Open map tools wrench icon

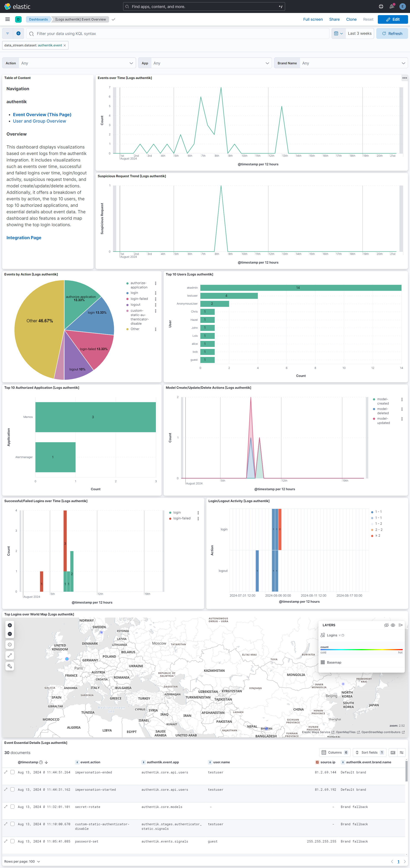point(10,666)
